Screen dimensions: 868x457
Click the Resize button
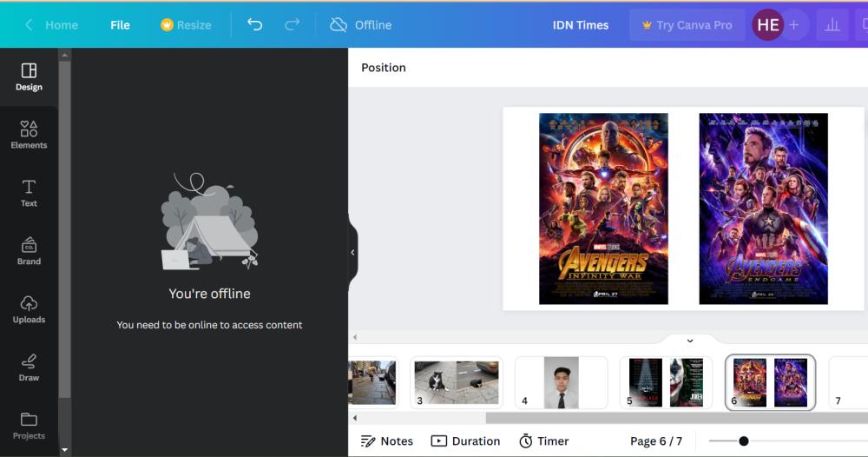(186, 25)
